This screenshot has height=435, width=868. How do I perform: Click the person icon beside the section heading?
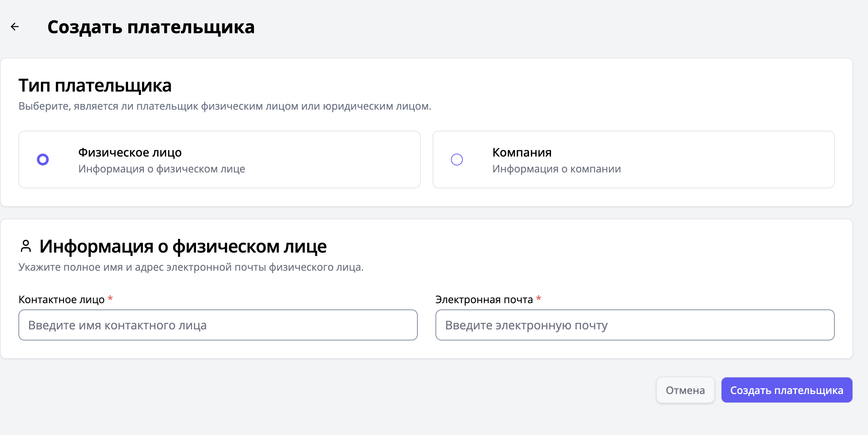(x=26, y=246)
